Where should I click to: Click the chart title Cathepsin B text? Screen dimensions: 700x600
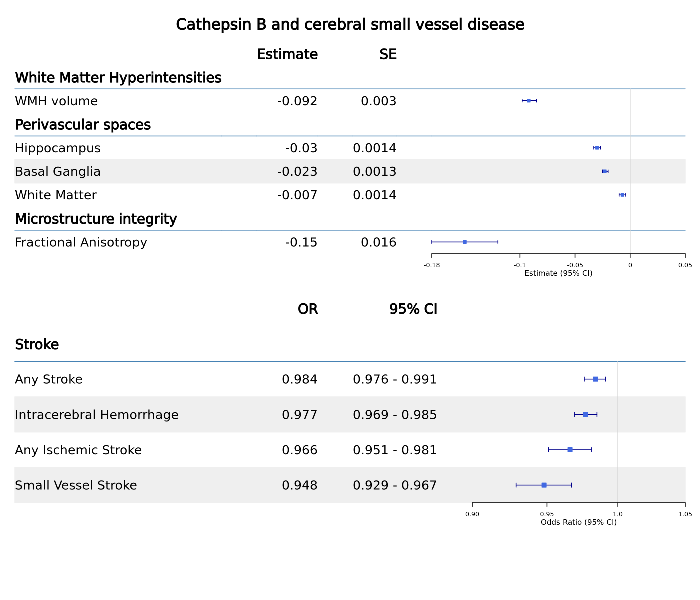(350, 25)
